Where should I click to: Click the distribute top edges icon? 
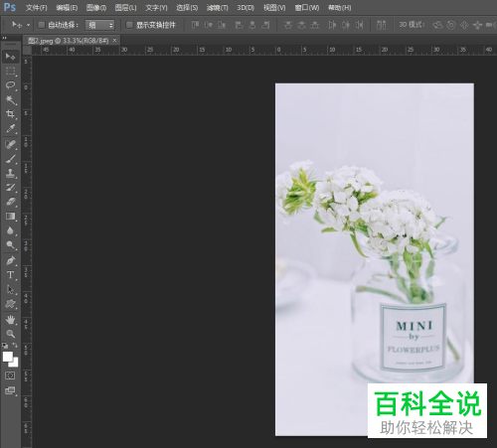coord(288,25)
